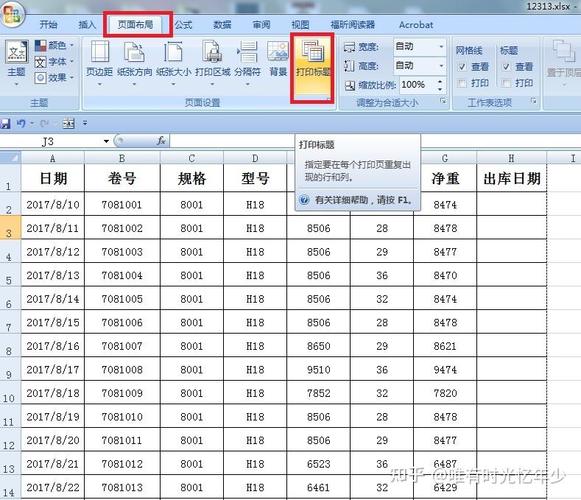Switch to the 开始 tab
Image resolution: width=581 pixels, height=500 pixels.
[49, 25]
